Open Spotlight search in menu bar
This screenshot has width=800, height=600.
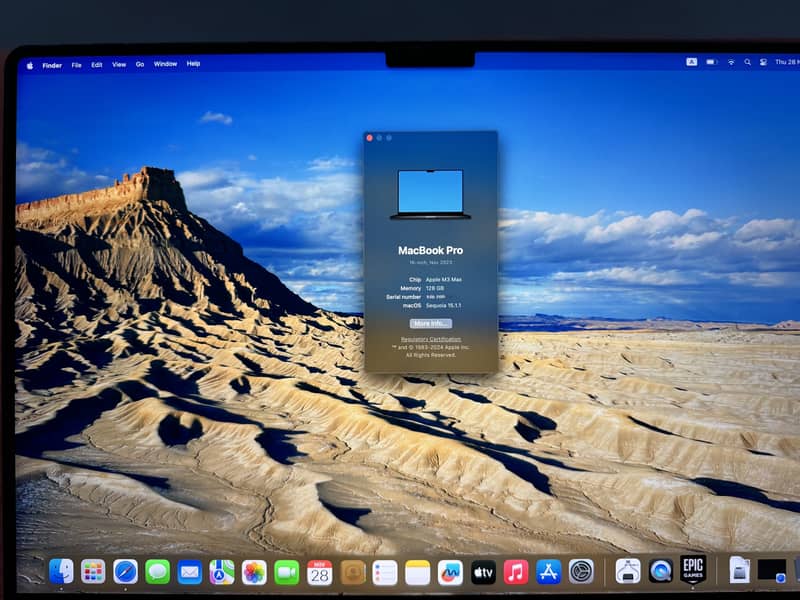[x=746, y=62]
